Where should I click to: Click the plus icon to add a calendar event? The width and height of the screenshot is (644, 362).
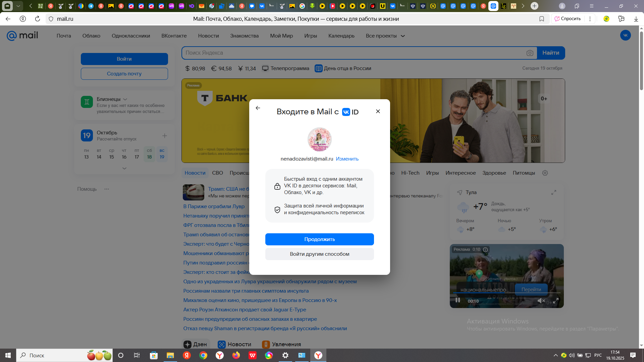pyautogui.click(x=165, y=136)
